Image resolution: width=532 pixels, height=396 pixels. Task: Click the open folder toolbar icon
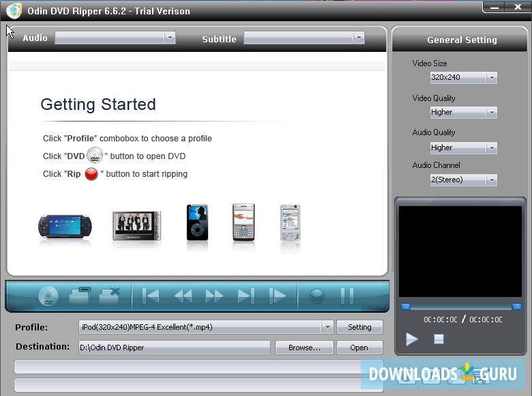pyautogui.click(x=80, y=296)
